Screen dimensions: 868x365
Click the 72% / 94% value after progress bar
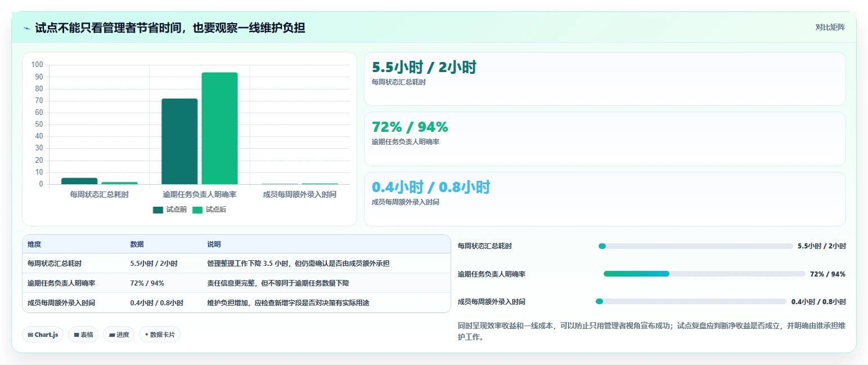click(828, 274)
